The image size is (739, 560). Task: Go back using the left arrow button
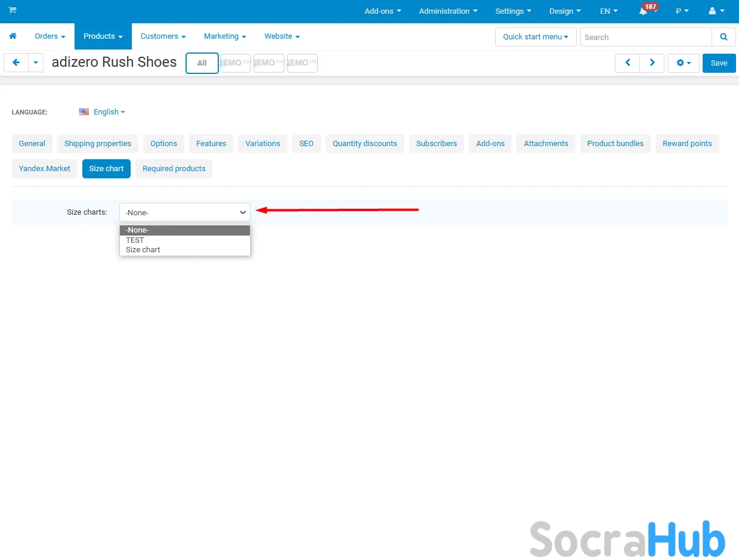click(16, 63)
